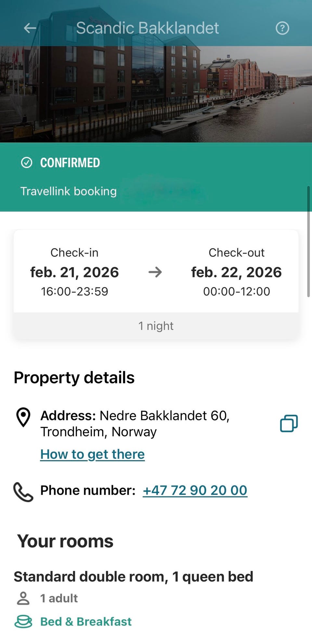
Task: Tap the location pin icon
Action: tap(23, 417)
